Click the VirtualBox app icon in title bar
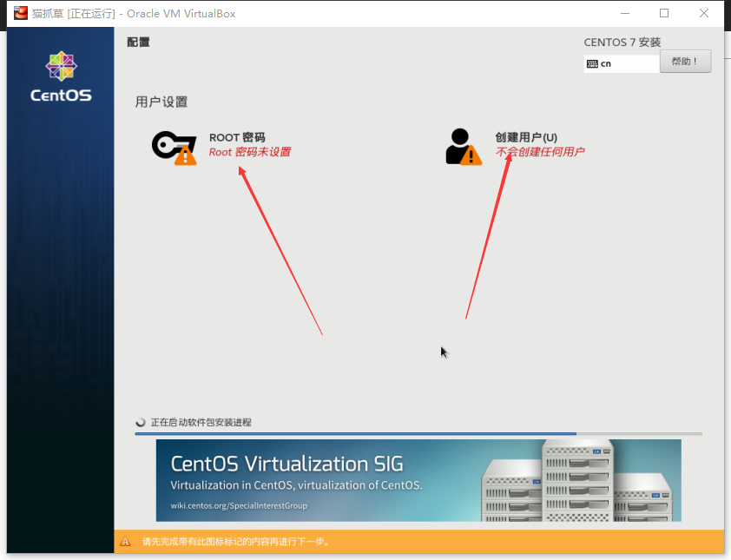This screenshot has height=560, width=731. pyautogui.click(x=21, y=13)
